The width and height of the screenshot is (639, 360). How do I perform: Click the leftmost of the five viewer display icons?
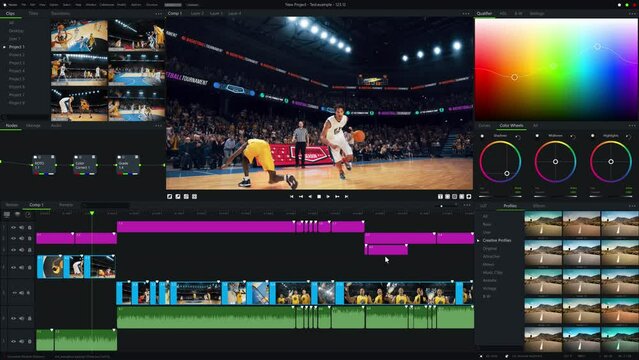[x=440, y=197]
